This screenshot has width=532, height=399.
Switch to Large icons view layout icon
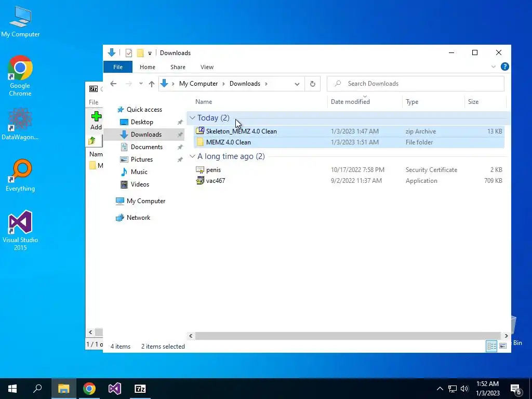[503, 346]
